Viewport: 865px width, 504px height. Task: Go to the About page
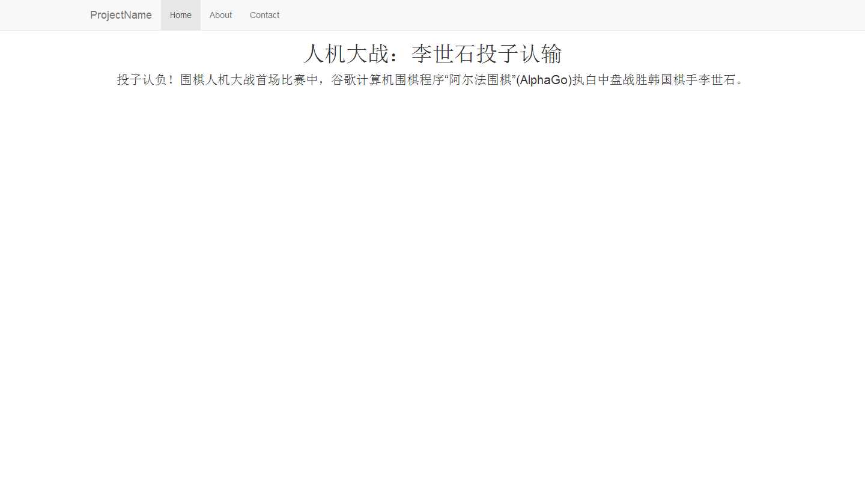click(x=220, y=15)
